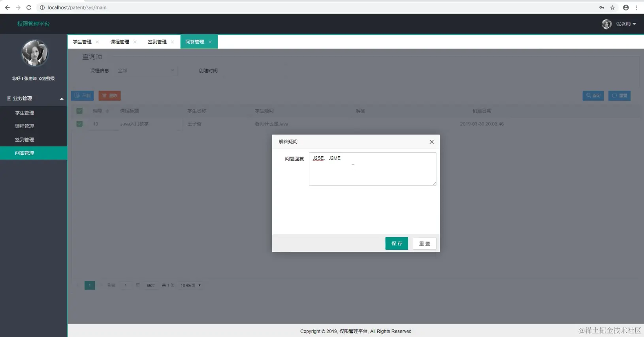This screenshot has height=337, width=644.
Task: Click the large sidebar profile photo
Action: 34,53
